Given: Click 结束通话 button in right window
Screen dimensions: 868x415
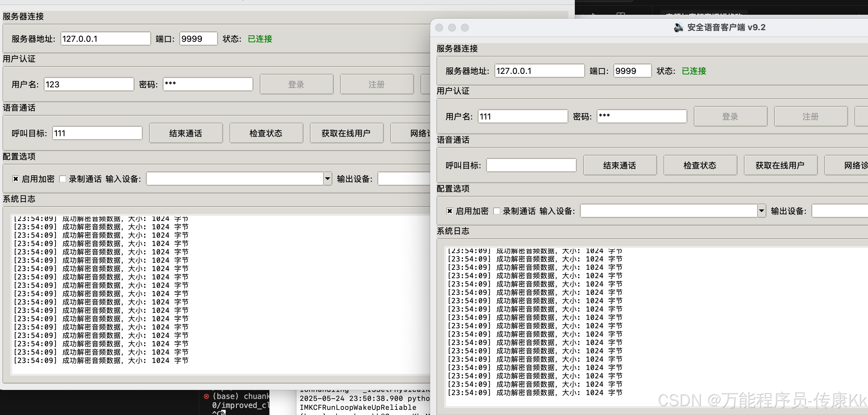Looking at the screenshot, I should 620,165.
